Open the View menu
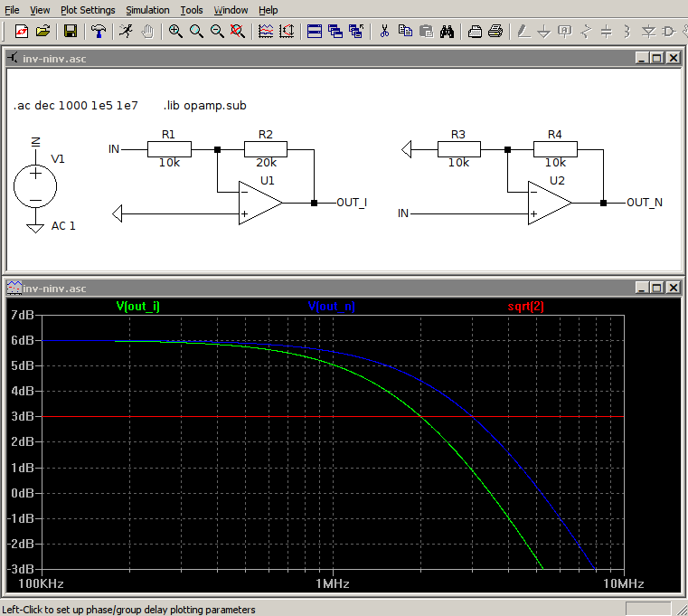 coord(40,10)
